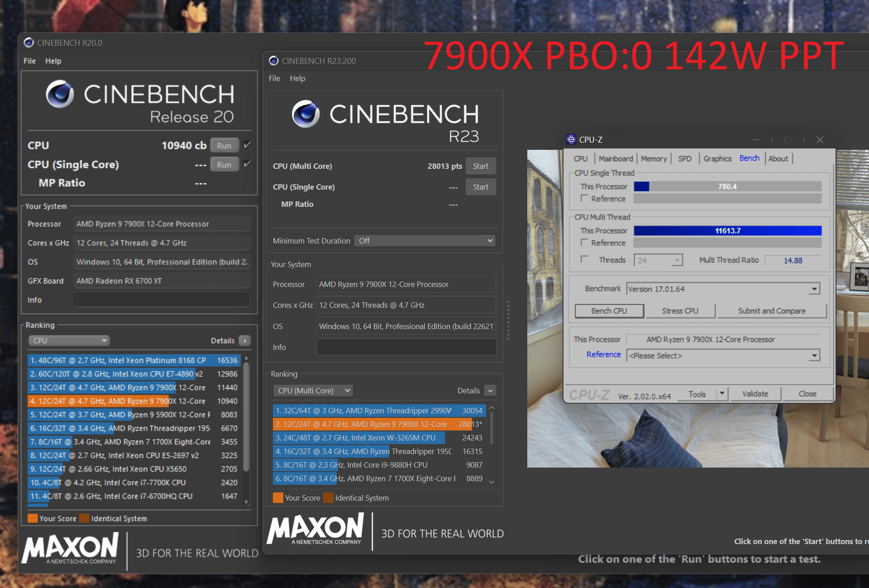
Task: Click the Cinebench R23 sphere logo
Action: click(306, 114)
